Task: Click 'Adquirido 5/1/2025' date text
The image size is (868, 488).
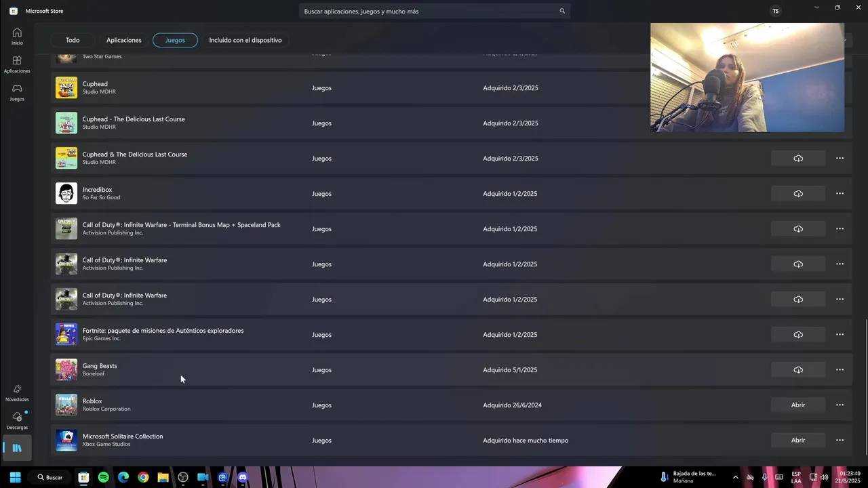Action: pos(510,370)
